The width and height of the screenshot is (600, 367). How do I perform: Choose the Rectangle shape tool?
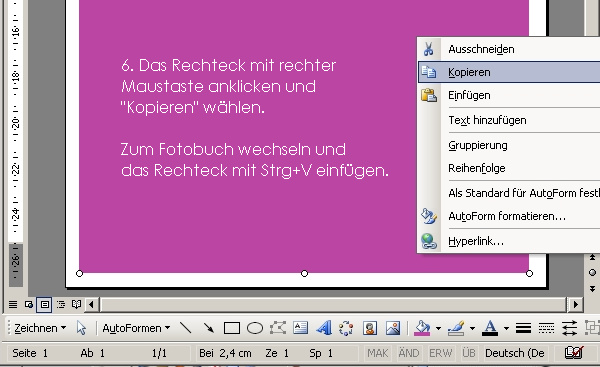pos(232,328)
